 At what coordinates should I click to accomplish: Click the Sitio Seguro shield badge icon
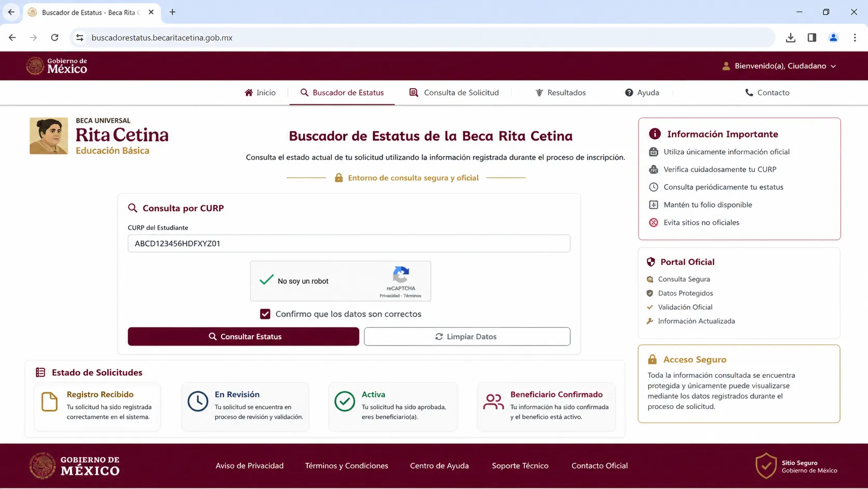pos(766,466)
